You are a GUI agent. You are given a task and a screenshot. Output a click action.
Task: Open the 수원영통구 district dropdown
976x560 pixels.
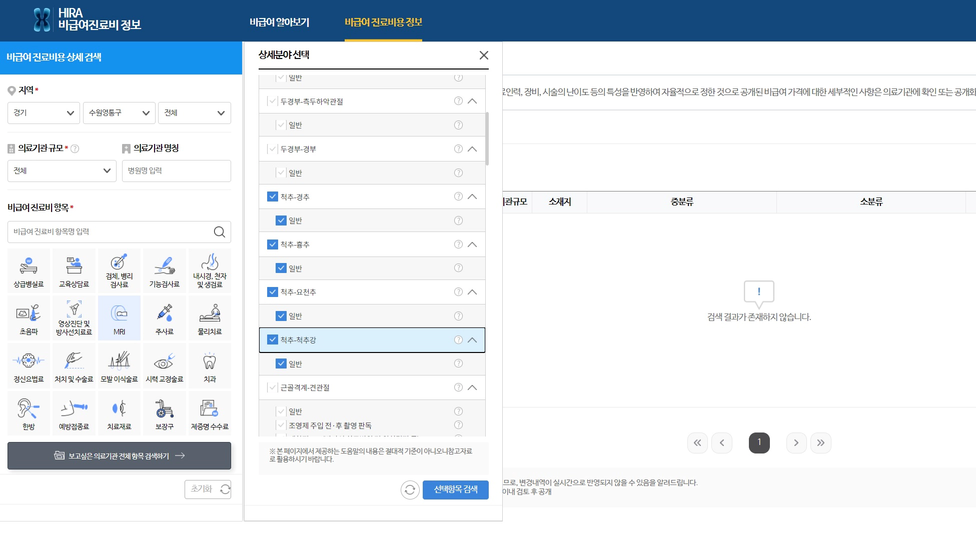119,113
